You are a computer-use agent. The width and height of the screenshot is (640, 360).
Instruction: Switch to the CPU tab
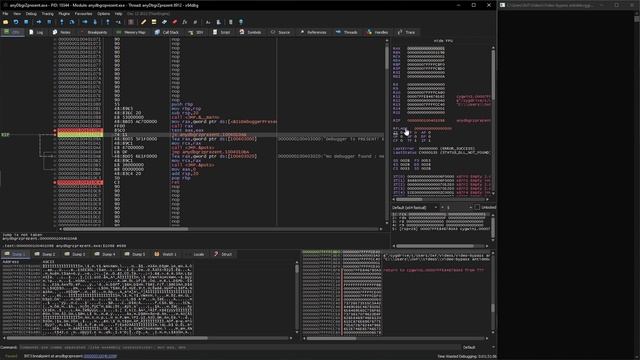(x=12, y=32)
